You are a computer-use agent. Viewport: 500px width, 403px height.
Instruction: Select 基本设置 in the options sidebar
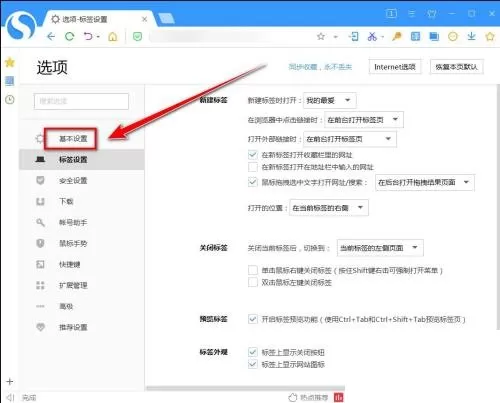[73, 138]
